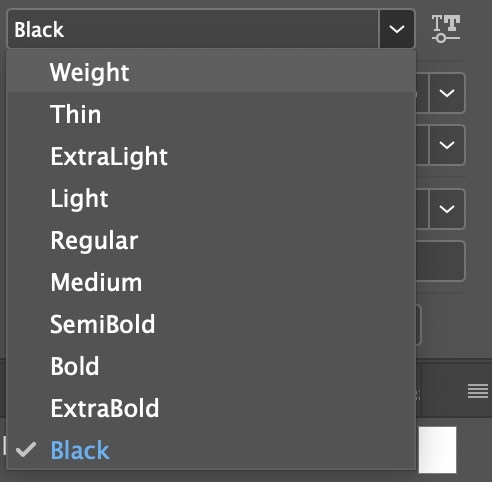Expand the first dropdown arrow beside the list
The image size is (492, 482).
pos(447,93)
